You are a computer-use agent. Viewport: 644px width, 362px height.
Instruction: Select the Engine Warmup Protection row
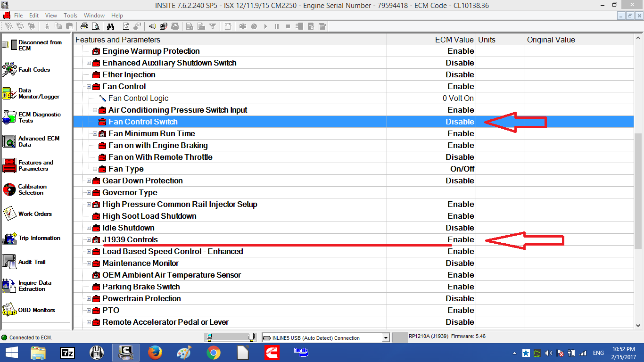coord(354,51)
